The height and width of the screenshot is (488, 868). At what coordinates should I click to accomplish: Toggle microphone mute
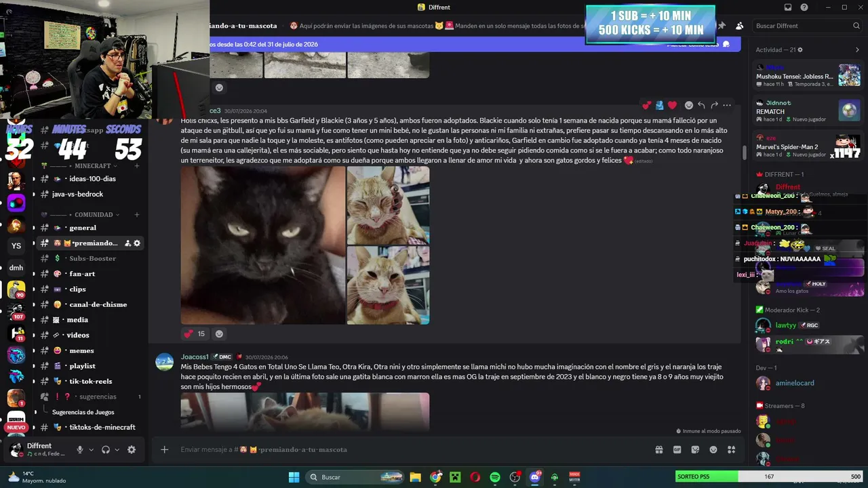click(80, 449)
